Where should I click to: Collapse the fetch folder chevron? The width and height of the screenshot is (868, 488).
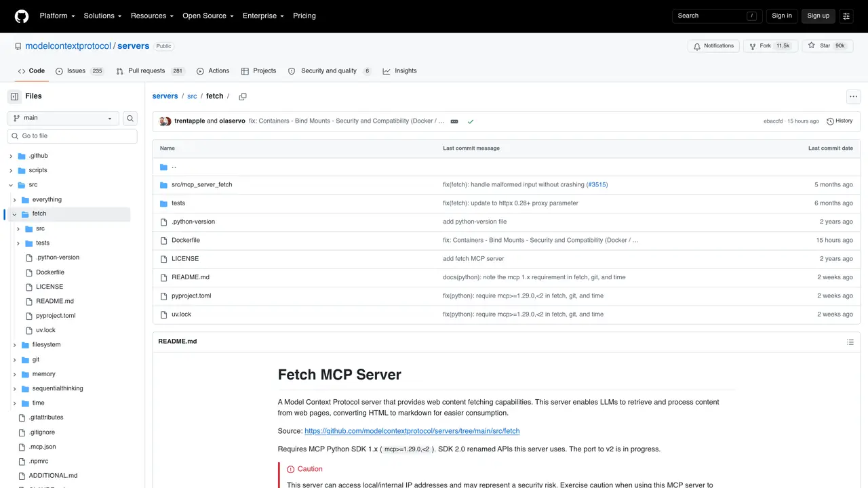(14, 214)
